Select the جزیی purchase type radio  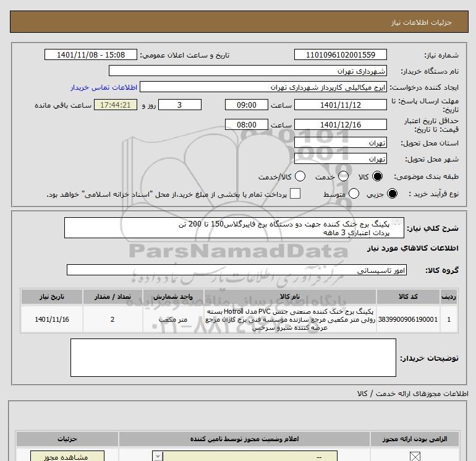click(392, 194)
